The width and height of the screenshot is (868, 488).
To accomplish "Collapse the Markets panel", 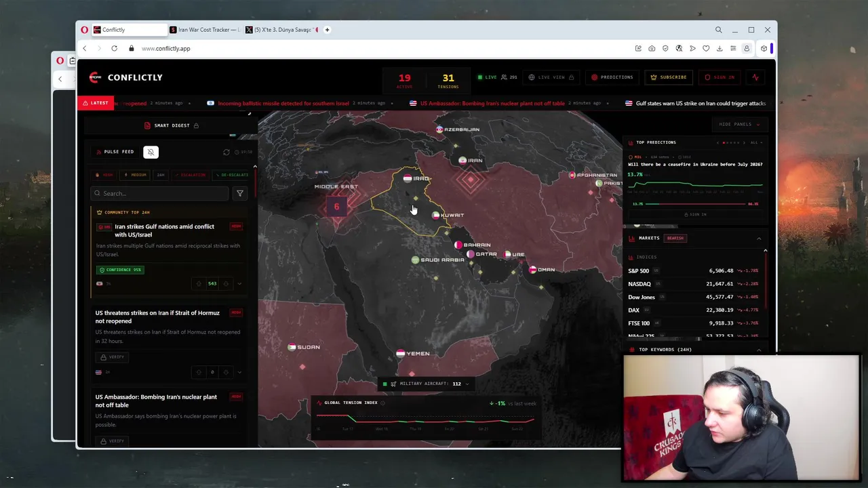I will pyautogui.click(x=759, y=239).
